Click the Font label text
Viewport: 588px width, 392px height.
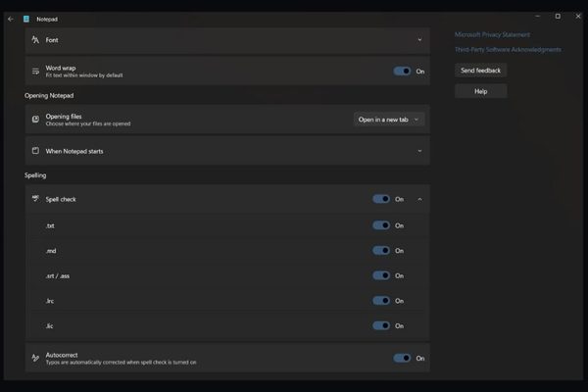[52, 40]
